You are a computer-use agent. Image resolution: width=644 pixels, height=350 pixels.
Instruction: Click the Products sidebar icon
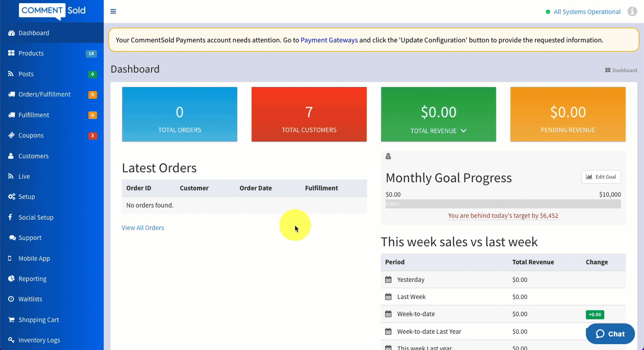11,53
